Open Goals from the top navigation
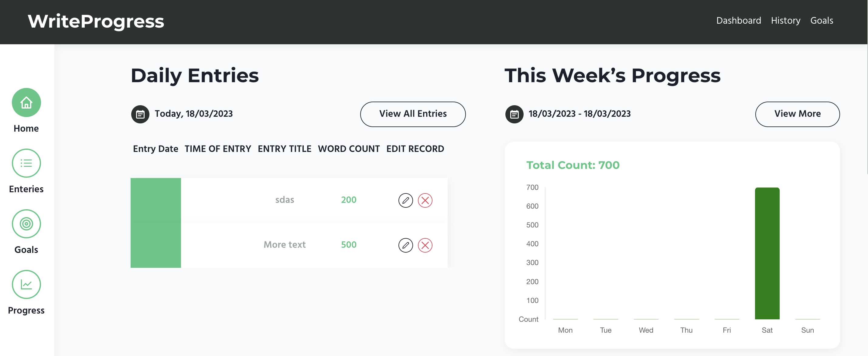Viewport: 868px width, 356px height. (x=822, y=21)
